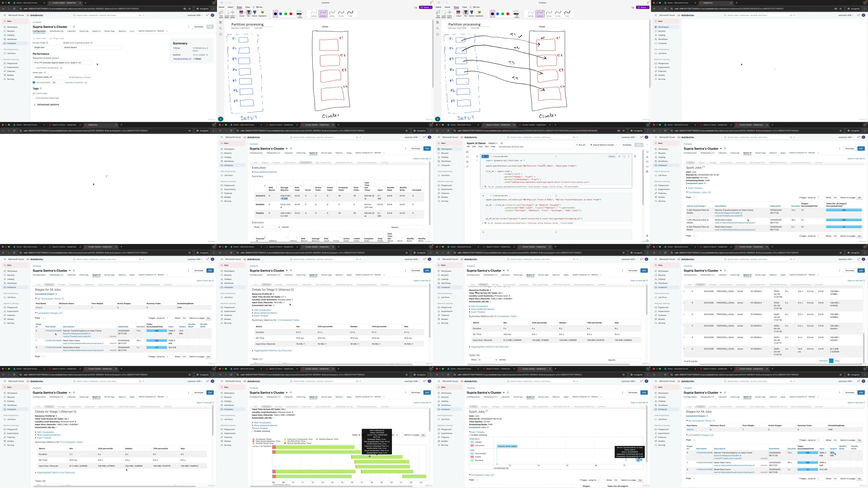868x488 pixels.
Task: Run empty notebook cell 3 via play icon
Action: click(x=483, y=232)
